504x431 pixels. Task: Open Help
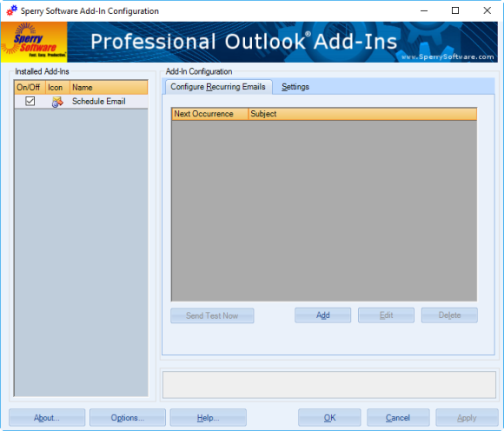208,417
